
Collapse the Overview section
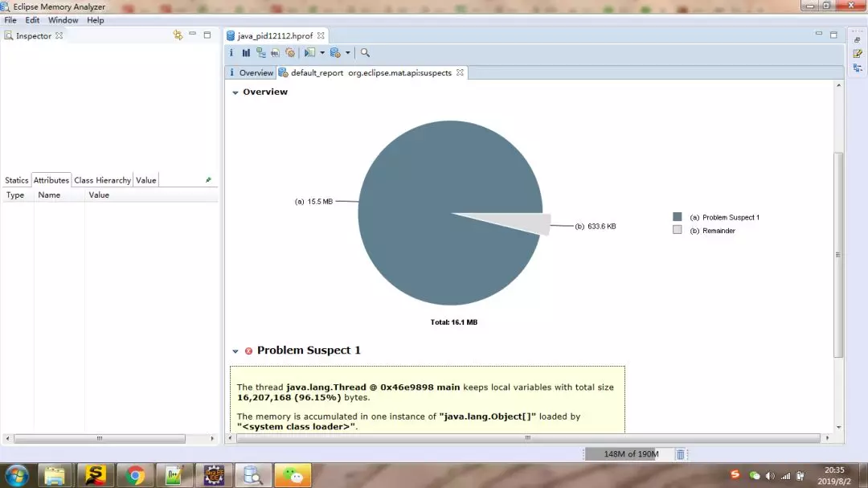pyautogui.click(x=235, y=92)
